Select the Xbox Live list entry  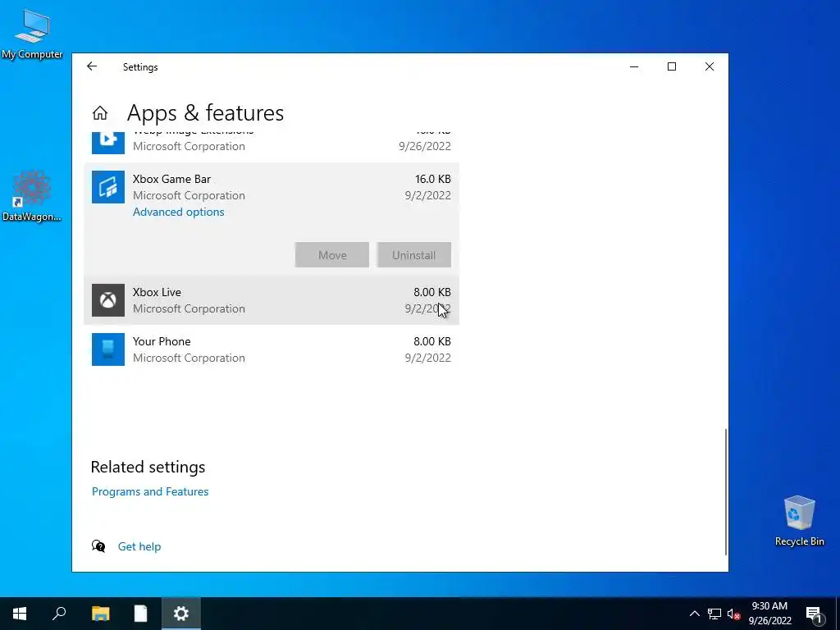(272, 300)
